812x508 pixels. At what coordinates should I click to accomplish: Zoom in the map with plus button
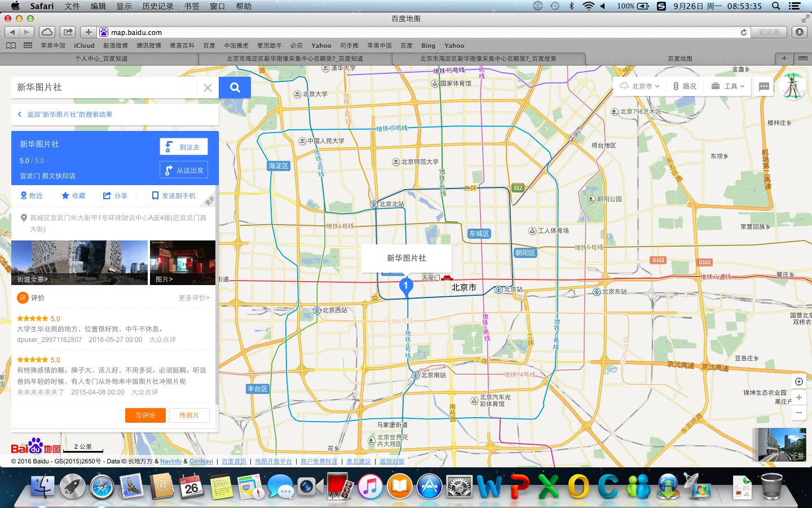click(x=798, y=397)
